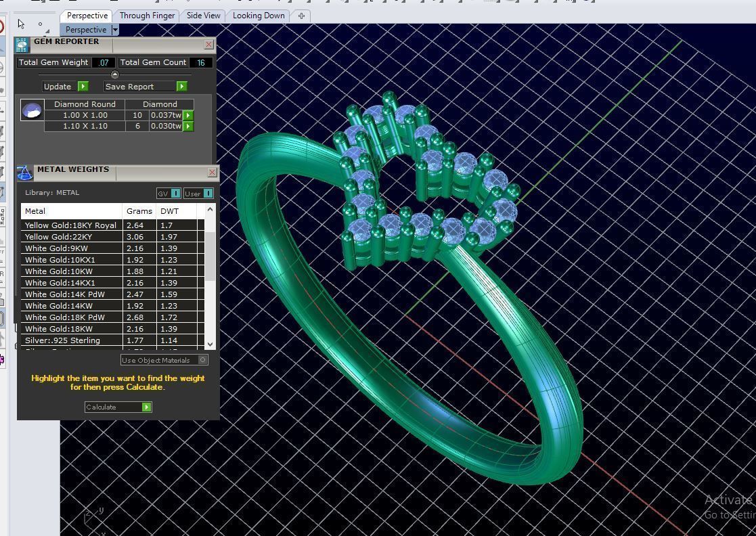Viewport: 756px width, 536px height.
Task: Click the Diamond Round header cell
Action: tap(85, 104)
